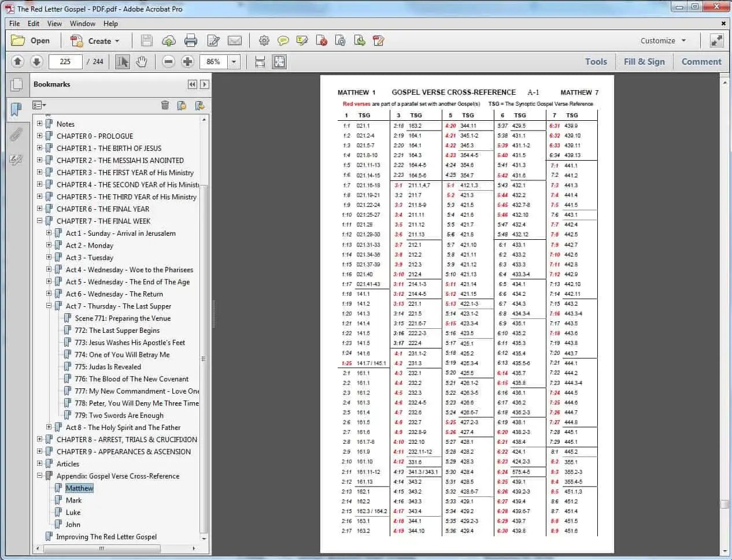This screenshot has width=732, height=560.
Task: Click the Save file floppy icon
Action: [147, 40]
